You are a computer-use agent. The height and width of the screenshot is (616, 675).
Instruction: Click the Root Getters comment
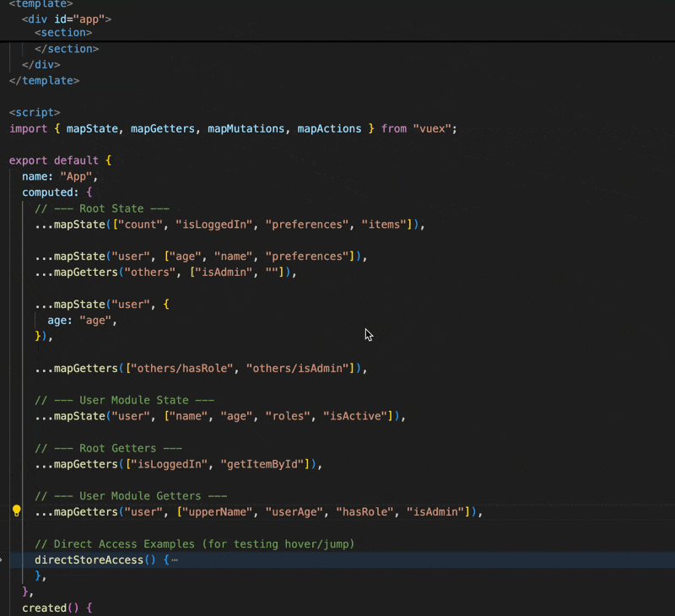pos(109,448)
